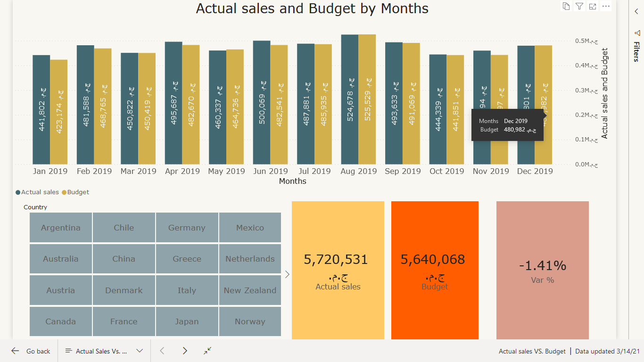
Task: Click the focus mode icon
Action: tap(593, 6)
